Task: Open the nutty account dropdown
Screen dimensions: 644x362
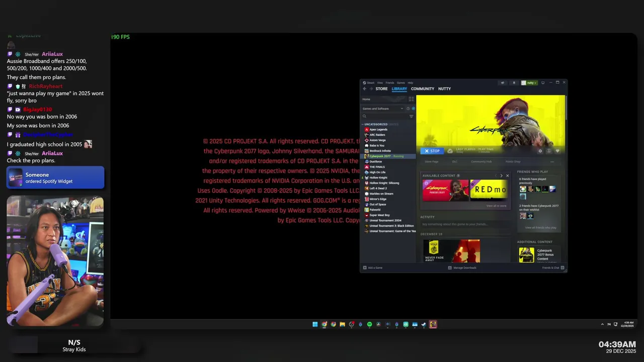Action: [529, 82]
